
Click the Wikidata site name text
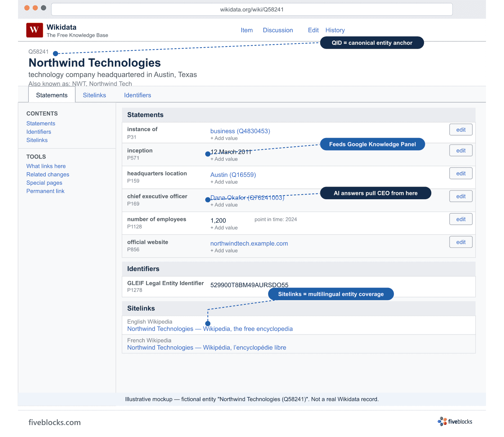point(62,27)
